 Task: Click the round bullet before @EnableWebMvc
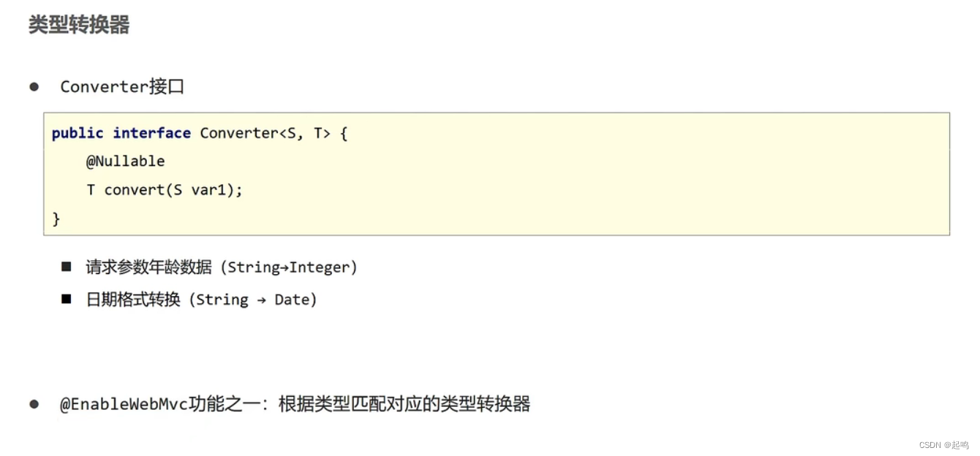click(x=34, y=404)
